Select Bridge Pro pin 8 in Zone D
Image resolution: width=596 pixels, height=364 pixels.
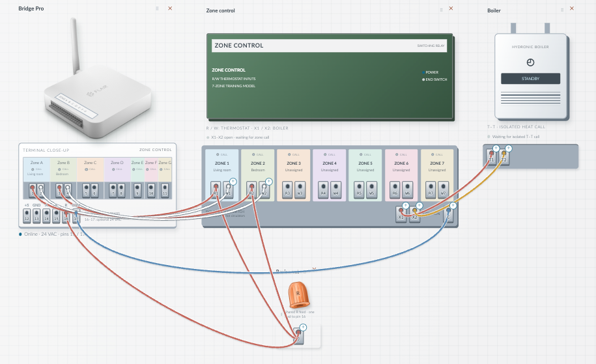tap(121, 190)
